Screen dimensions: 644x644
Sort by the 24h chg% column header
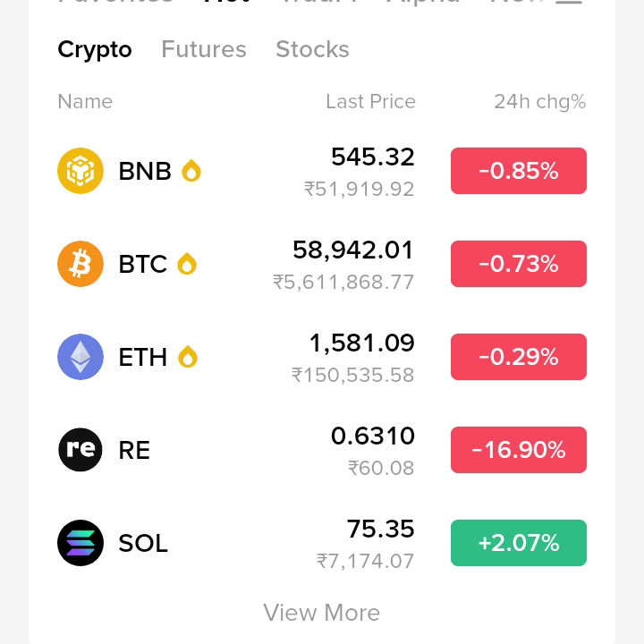[x=539, y=101]
